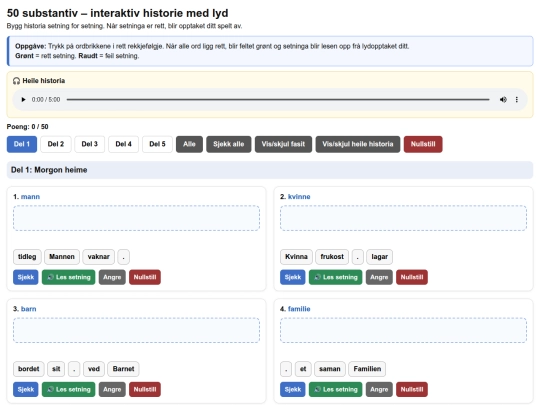The image size is (540, 405).
Task: Switch to the Del 4 tab
Action: (123, 144)
